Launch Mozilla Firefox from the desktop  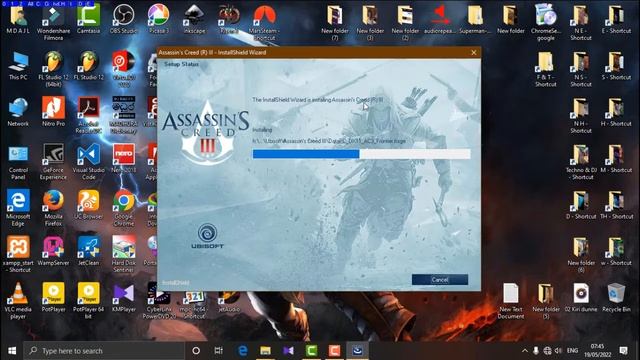53,208
